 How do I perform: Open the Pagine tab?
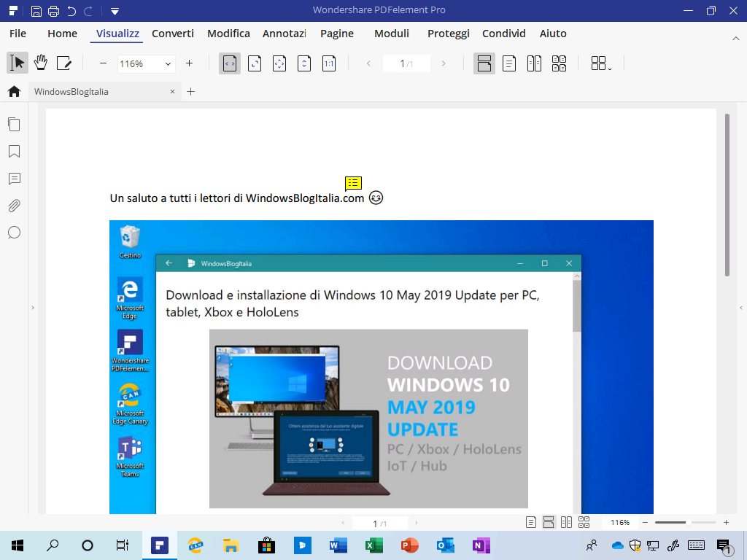pyautogui.click(x=337, y=34)
